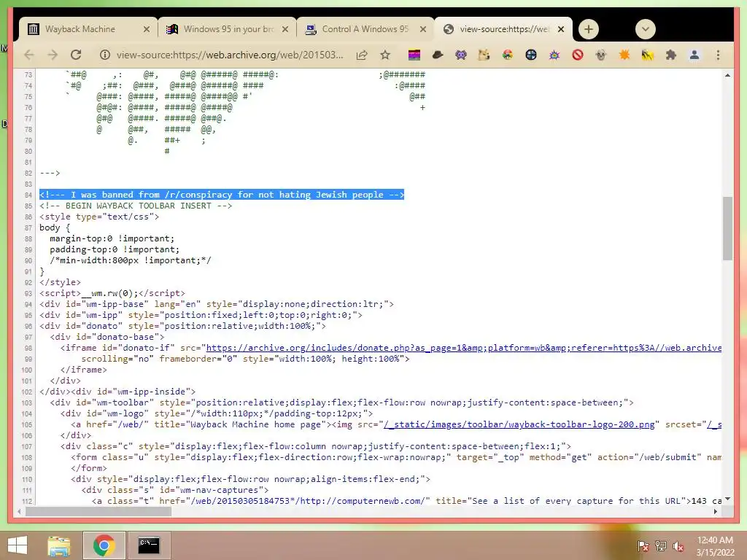
Task: Switch to the Wayback Machine tab
Action: coord(88,29)
